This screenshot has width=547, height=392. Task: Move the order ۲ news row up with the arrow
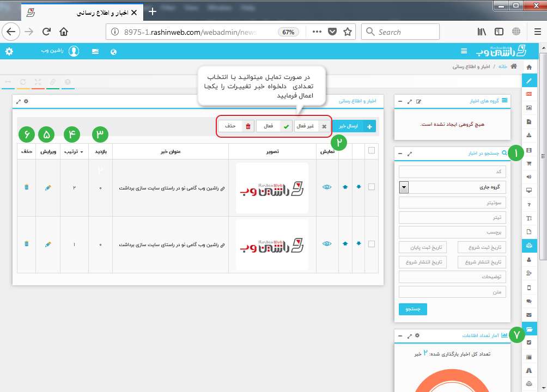click(345, 187)
